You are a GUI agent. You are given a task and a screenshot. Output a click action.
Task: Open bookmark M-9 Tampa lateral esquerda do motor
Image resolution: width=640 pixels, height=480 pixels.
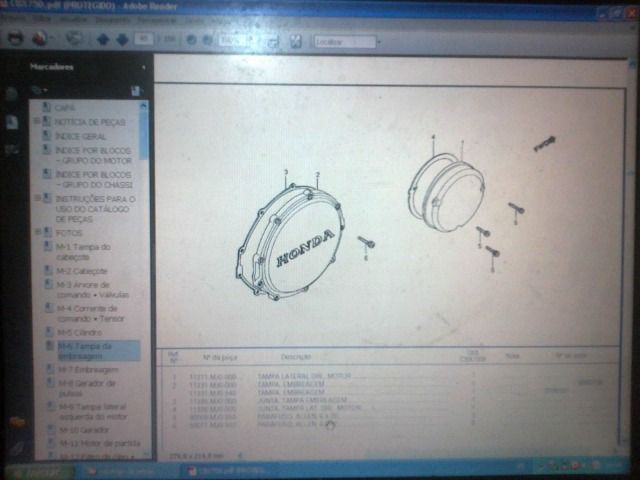click(93, 412)
